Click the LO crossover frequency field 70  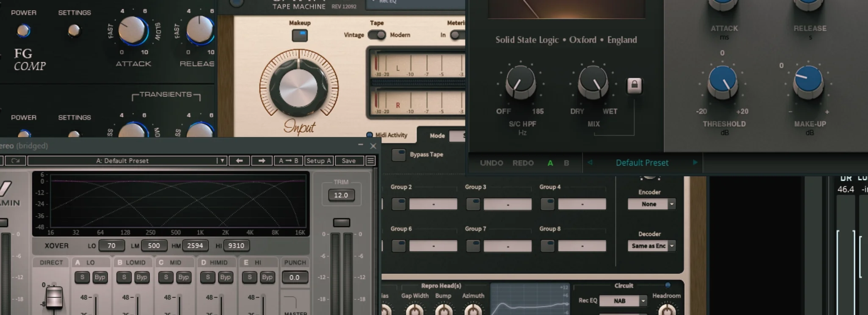click(111, 246)
